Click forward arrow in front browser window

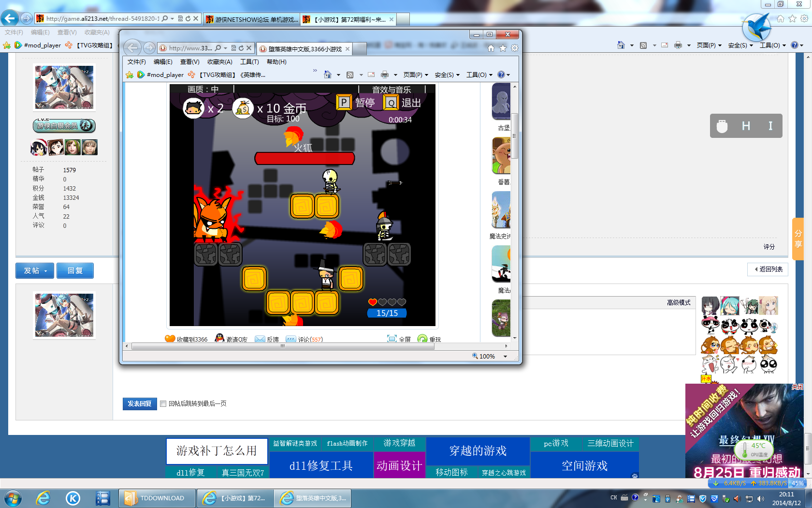[x=149, y=48]
